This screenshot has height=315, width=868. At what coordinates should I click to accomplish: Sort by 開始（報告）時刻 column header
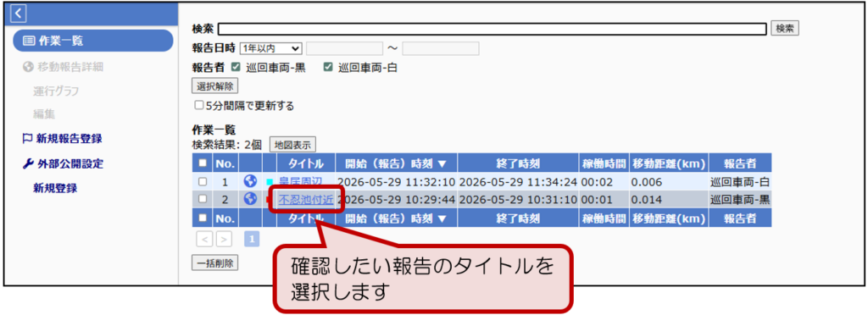click(x=396, y=163)
